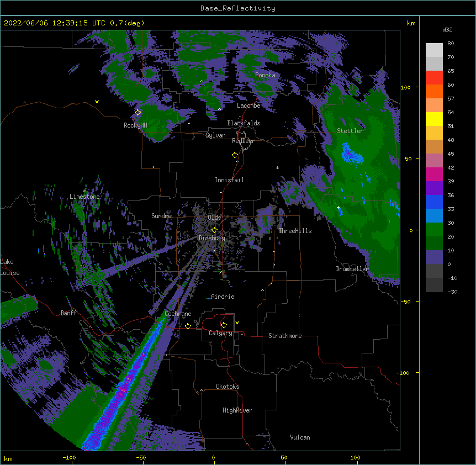Click the Drumheller town label
Screen dimensions: 476x465
[352, 269]
